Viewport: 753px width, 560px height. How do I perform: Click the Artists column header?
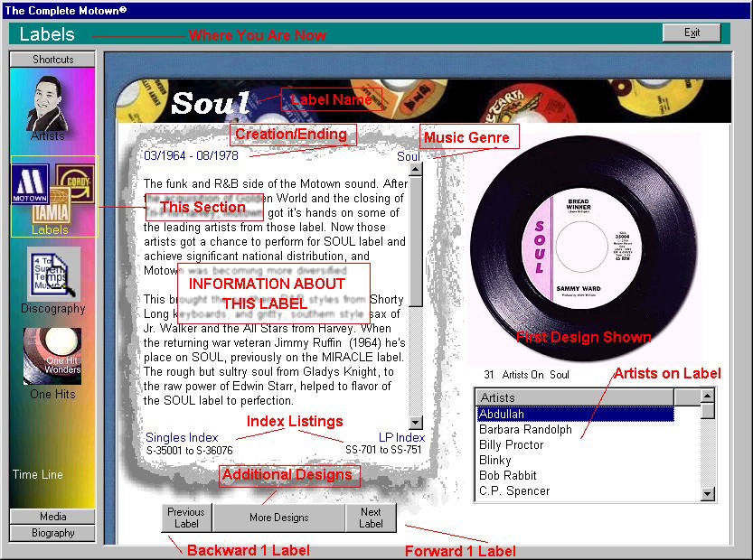click(x=575, y=397)
